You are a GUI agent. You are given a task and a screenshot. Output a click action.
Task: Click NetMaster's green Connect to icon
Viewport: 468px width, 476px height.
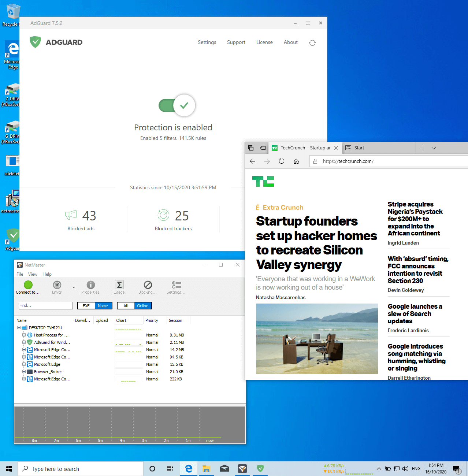pos(28,285)
